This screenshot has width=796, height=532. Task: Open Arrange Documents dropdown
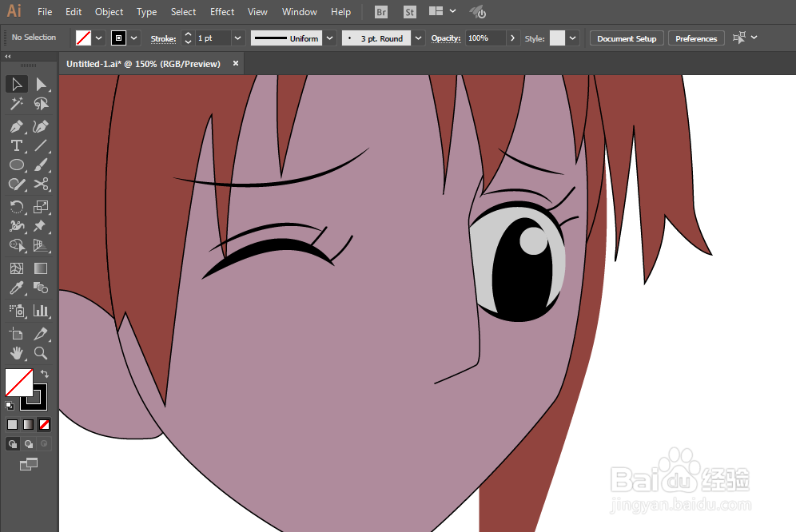click(x=442, y=11)
